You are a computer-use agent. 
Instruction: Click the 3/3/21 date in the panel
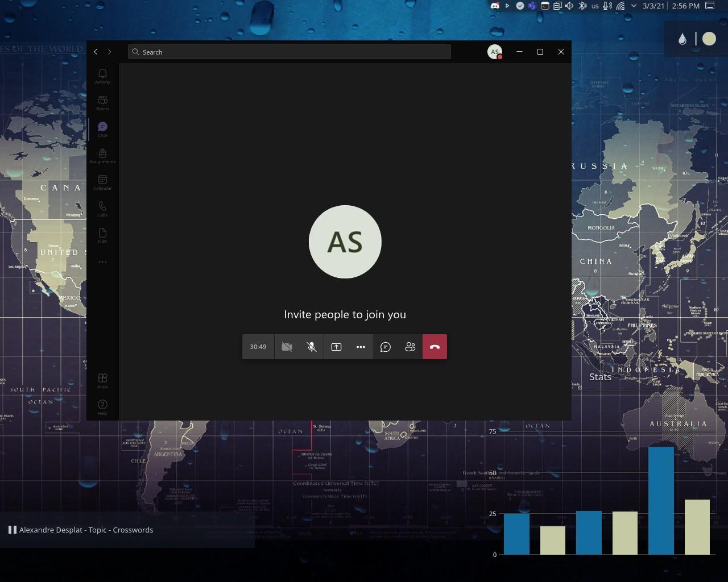tap(653, 6)
